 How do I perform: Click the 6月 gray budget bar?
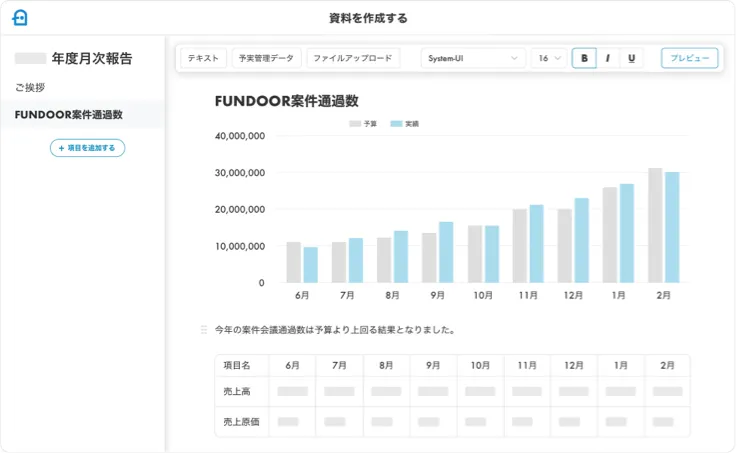[x=294, y=262]
